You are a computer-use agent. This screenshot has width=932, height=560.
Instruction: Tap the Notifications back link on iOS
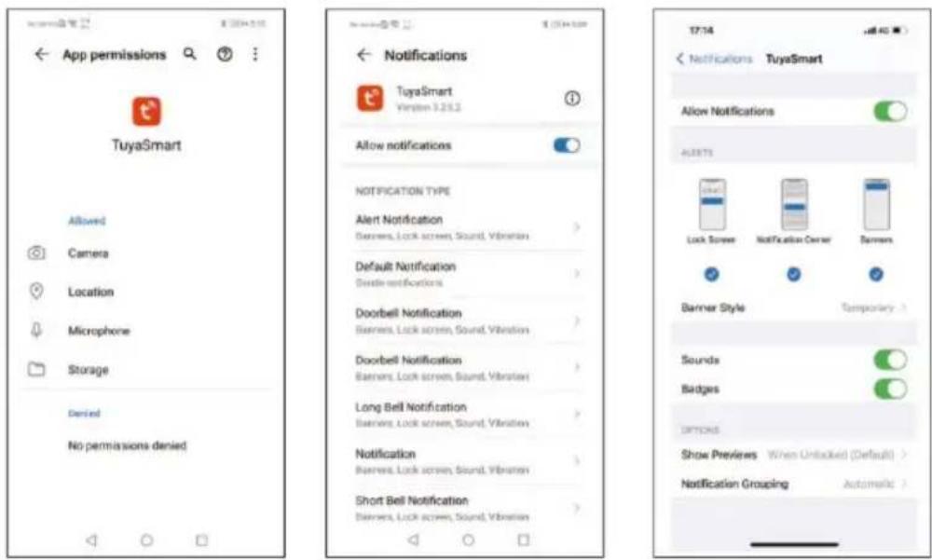point(715,59)
